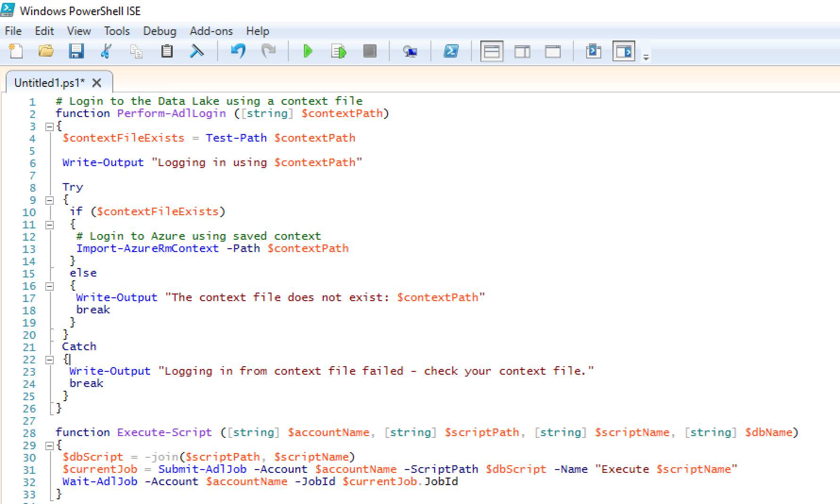Click line number 5 in the gutter

tap(32, 151)
